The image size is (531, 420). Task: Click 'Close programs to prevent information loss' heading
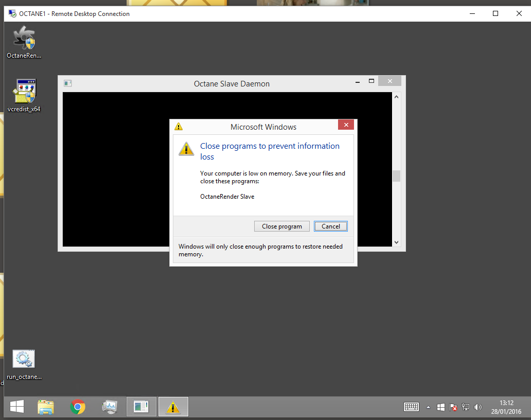pos(270,151)
